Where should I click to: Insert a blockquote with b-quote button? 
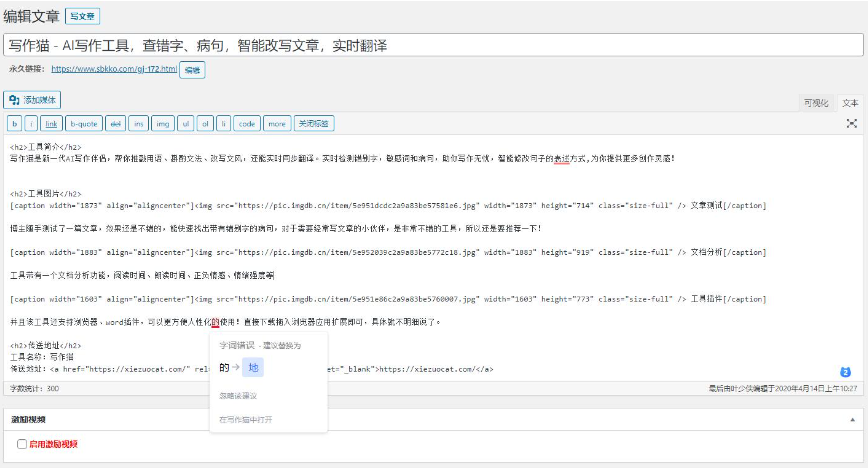point(83,124)
